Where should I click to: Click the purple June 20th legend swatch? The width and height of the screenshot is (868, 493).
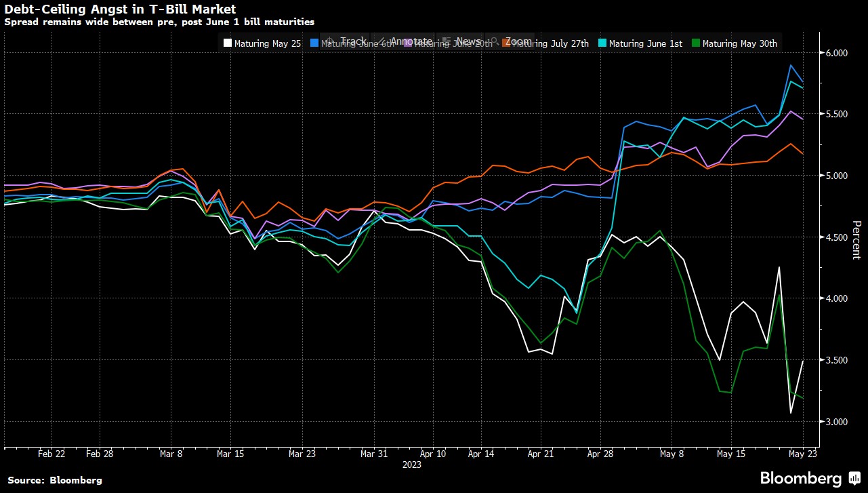[x=408, y=43]
